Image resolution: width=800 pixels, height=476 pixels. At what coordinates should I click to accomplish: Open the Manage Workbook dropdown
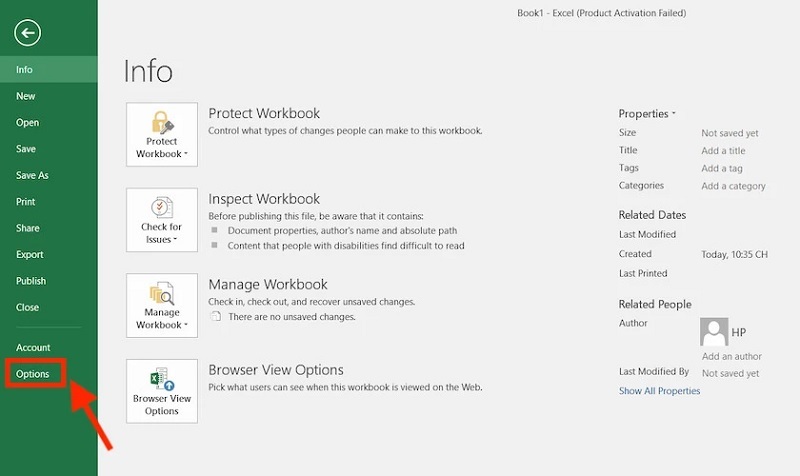(x=162, y=305)
